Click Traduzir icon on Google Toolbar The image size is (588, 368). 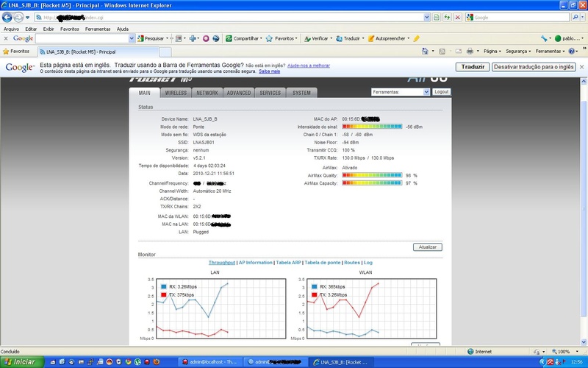tap(339, 38)
